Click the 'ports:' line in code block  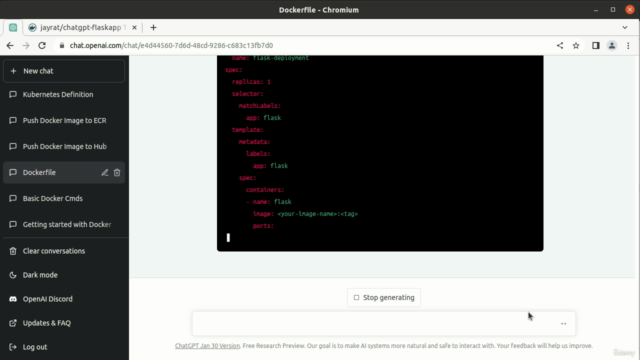[263, 226]
